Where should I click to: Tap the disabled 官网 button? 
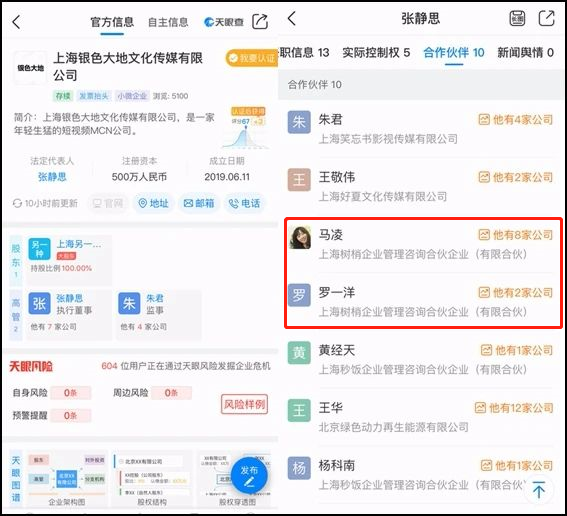click(108, 204)
